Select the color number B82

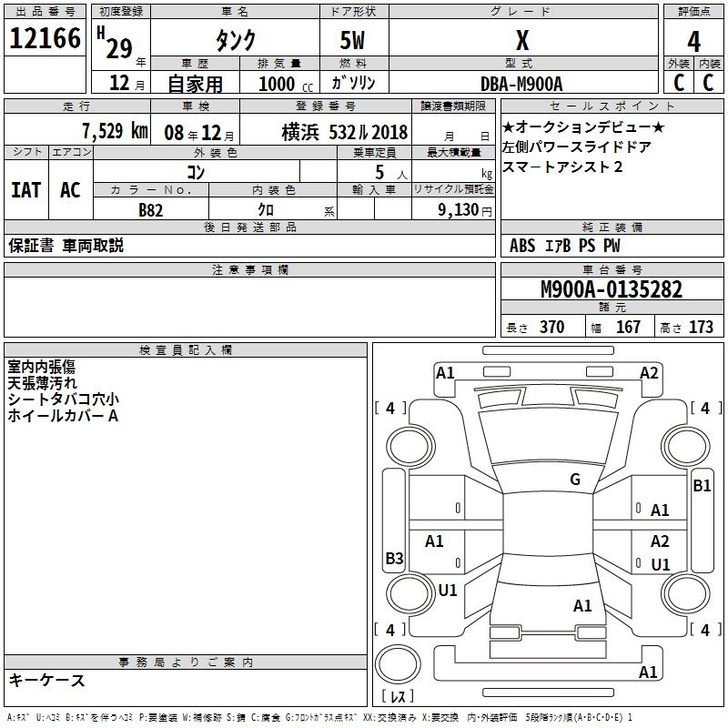click(x=150, y=210)
